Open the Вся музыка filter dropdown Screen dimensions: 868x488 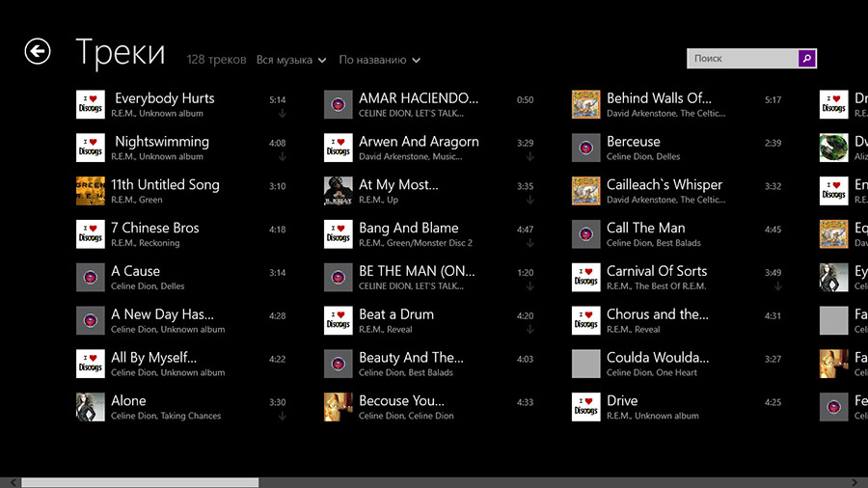coord(291,60)
